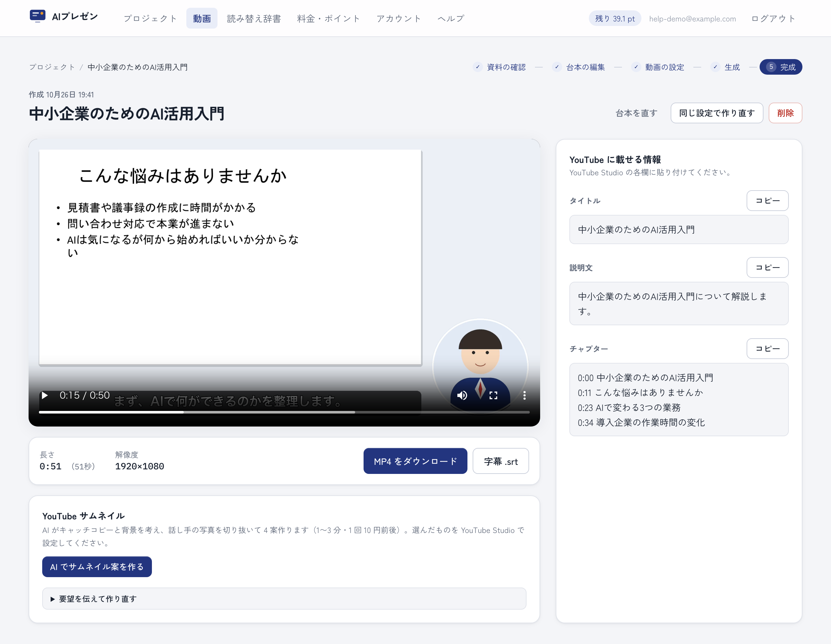Image resolution: width=831 pixels, height=644 pixels.
Task: Click help-demo@example.com account text
Action: click(x=692, y=19)
